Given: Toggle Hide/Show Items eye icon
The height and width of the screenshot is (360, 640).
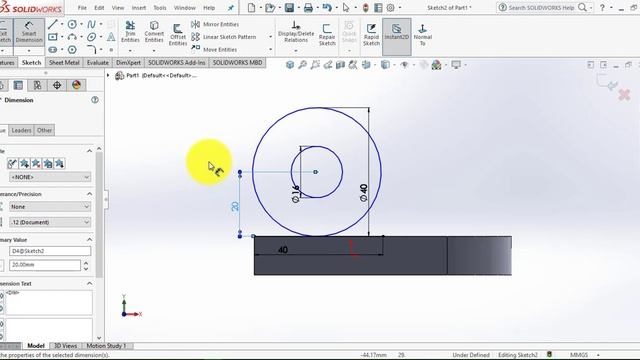Looking at the screenshot, I should [404, 65].
